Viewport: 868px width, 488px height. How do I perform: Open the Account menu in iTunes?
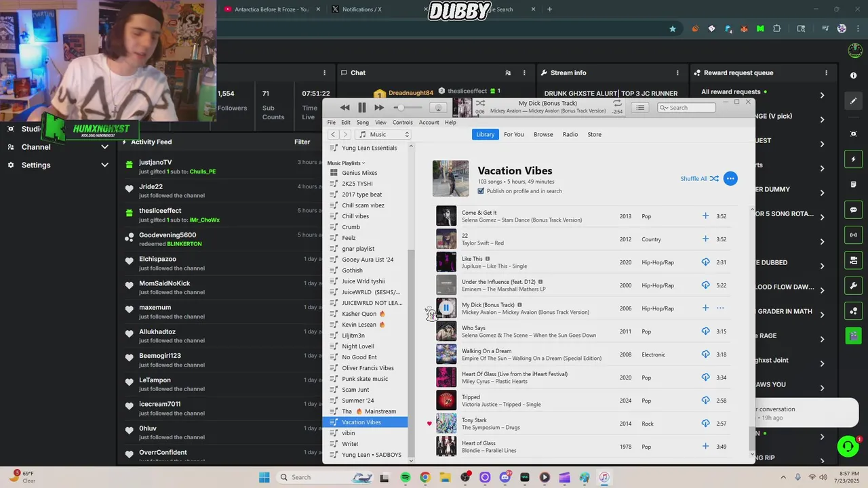[x=429, y=123]
